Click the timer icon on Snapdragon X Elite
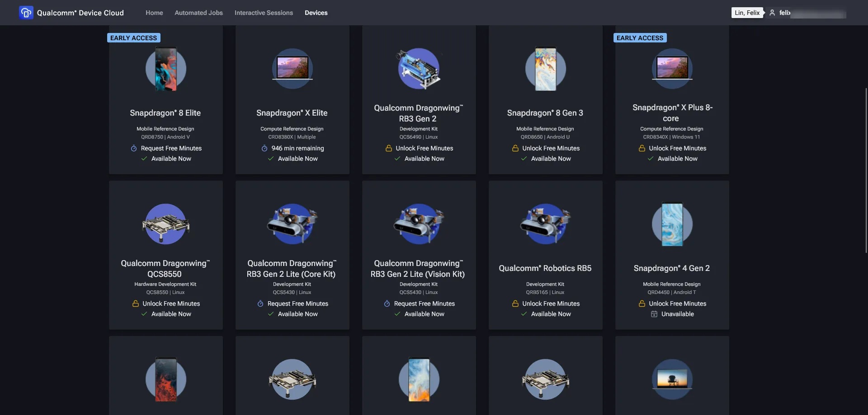The height and width of the screenshot is (415, 868). 264,148
